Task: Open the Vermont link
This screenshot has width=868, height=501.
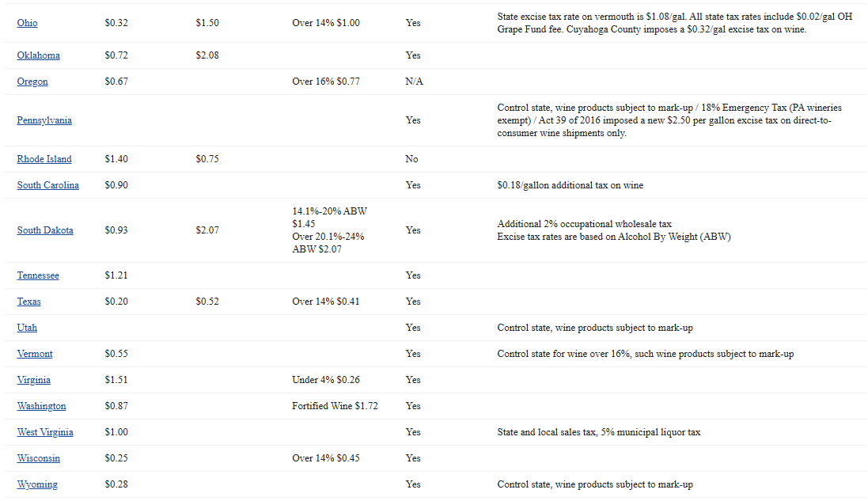Action: point(35,354)
